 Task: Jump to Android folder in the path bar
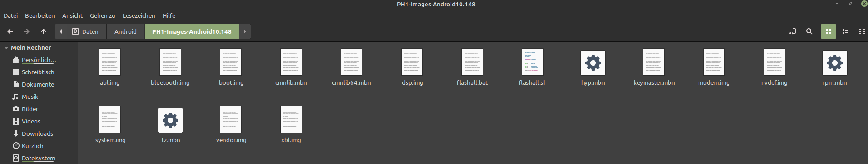(125, 31)
